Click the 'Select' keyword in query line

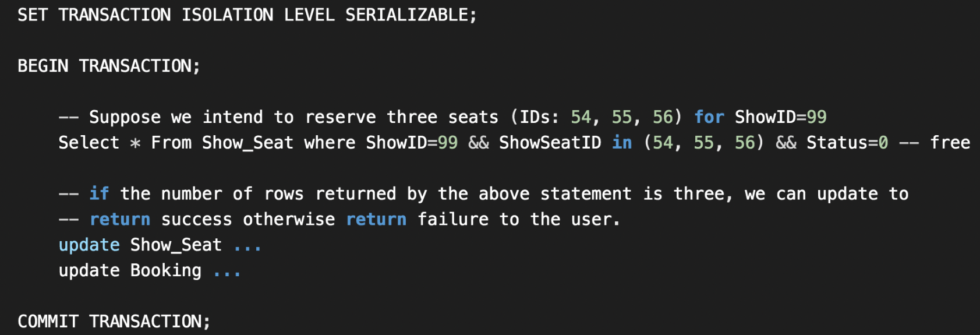tap(89, 143)
